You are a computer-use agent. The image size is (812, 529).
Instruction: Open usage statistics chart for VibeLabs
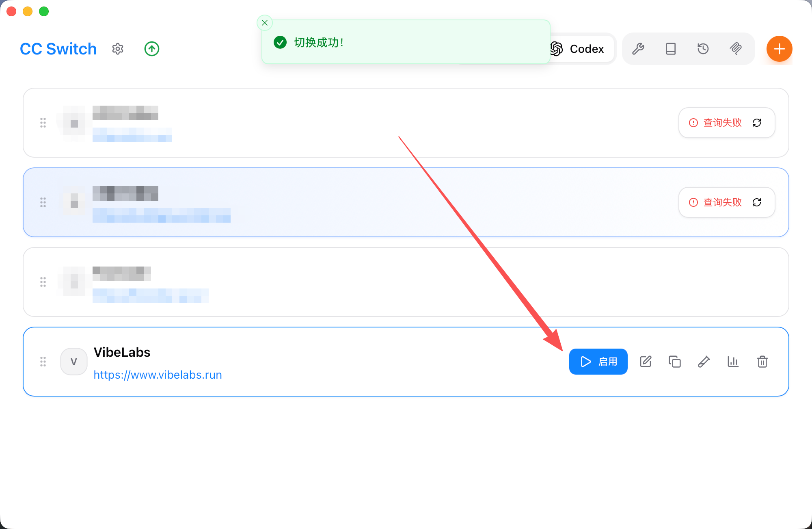tap(733, 362)
